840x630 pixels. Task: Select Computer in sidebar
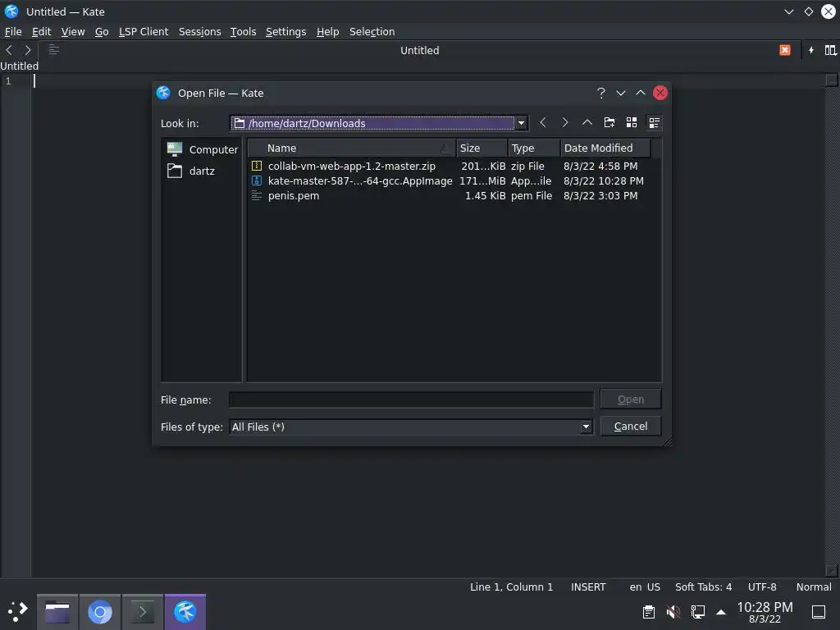coord(202,149)
